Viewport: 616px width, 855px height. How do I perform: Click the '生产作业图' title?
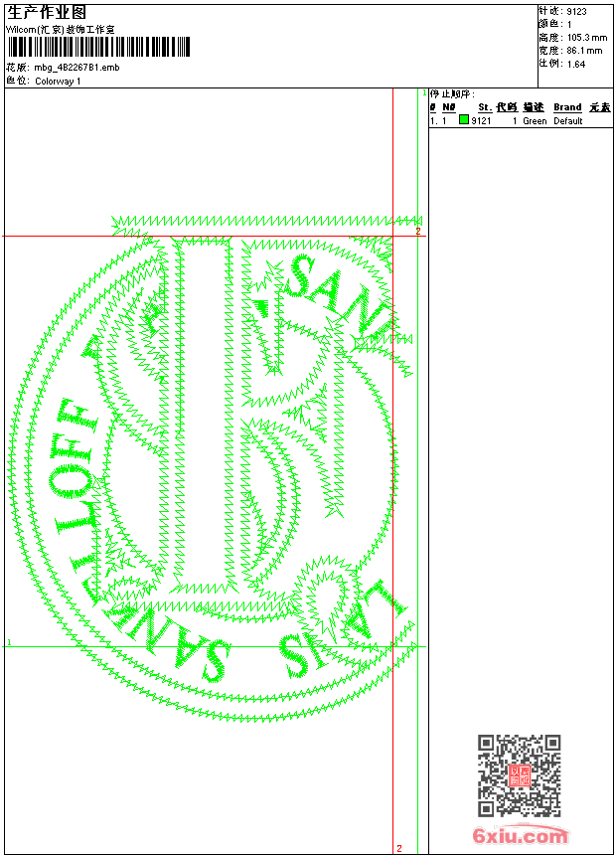(47, 13)
